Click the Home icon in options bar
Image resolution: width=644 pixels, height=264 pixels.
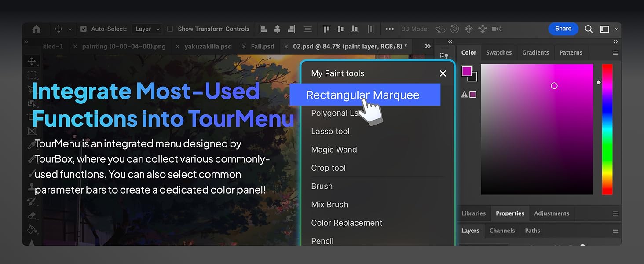pyautogui.click(x=37, y=29)
